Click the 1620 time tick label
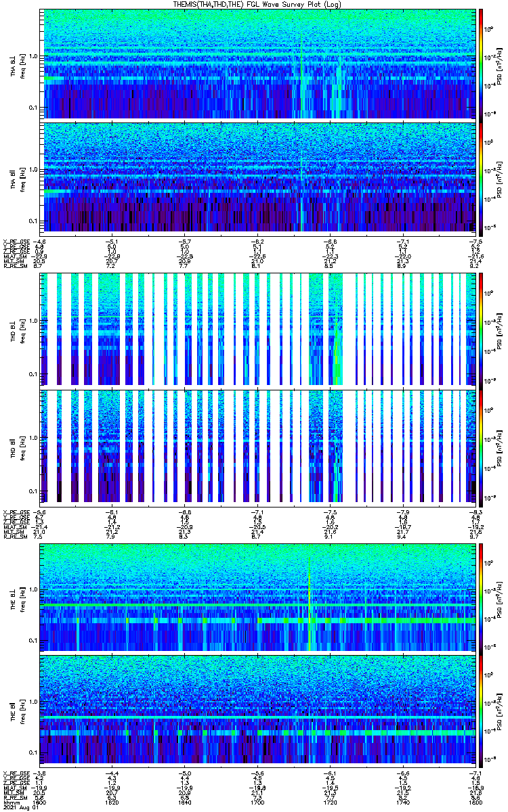Screen dimensions: 508x812 [114, 803]
